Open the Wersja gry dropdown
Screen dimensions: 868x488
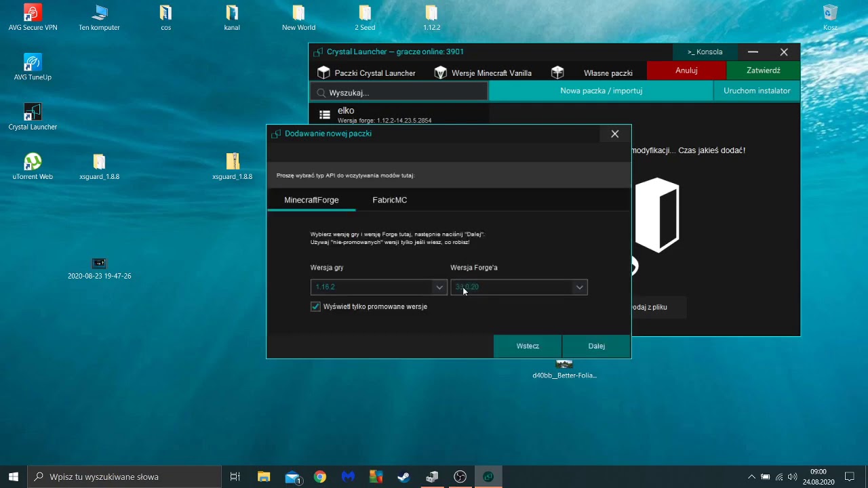378,287
